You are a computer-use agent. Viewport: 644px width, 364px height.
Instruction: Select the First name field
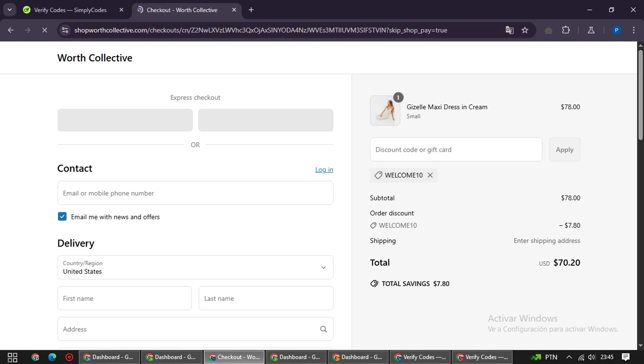(x=125, y=298)
